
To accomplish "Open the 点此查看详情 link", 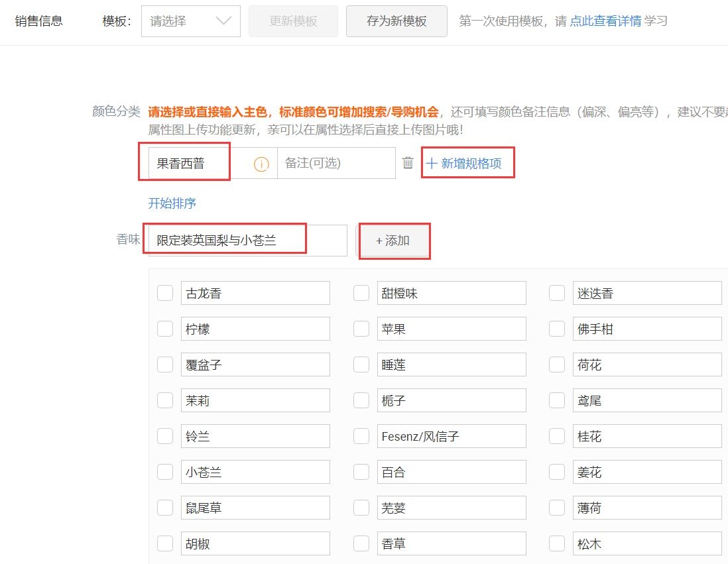I will pyautogui.click(x=605, y=21).
